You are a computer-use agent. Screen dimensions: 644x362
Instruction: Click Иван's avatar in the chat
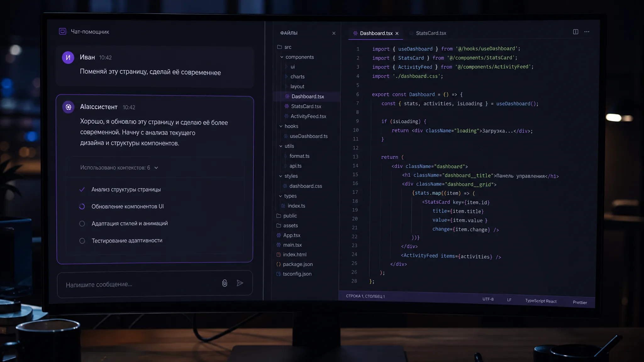pos(68,58)
